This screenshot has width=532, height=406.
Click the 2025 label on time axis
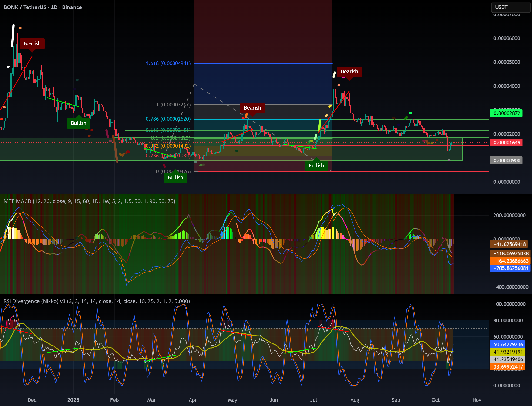click(x=73, y=400)
